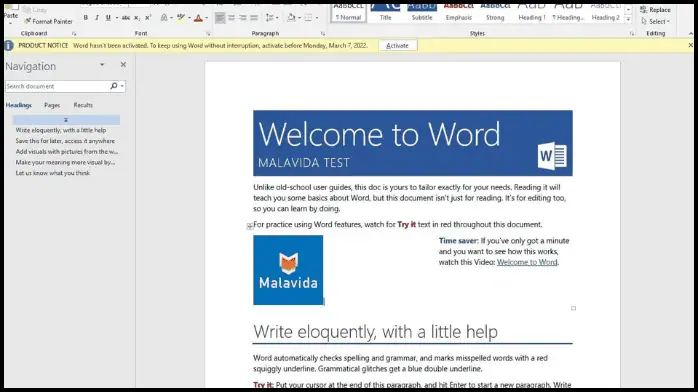Click the Word logo in the banner
This screenshot has height=392, width=698.
pyautogui.click(x=552, y=156)
